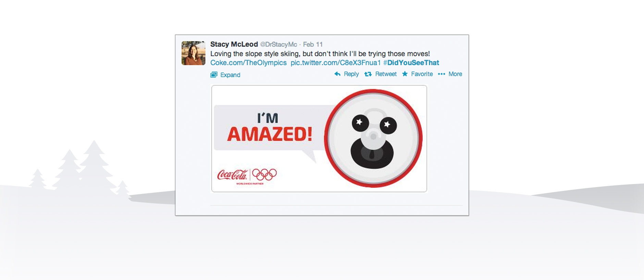The height and width of the screenshot is (280, 644).
Task: Click the Expand photo icon
Action: (214, 75)
